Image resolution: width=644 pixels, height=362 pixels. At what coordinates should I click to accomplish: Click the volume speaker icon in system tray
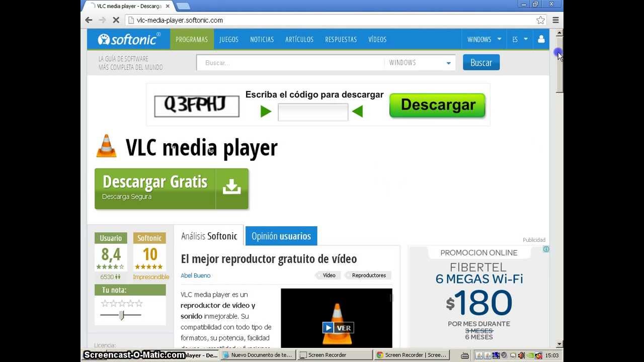(x=521, y=355)
